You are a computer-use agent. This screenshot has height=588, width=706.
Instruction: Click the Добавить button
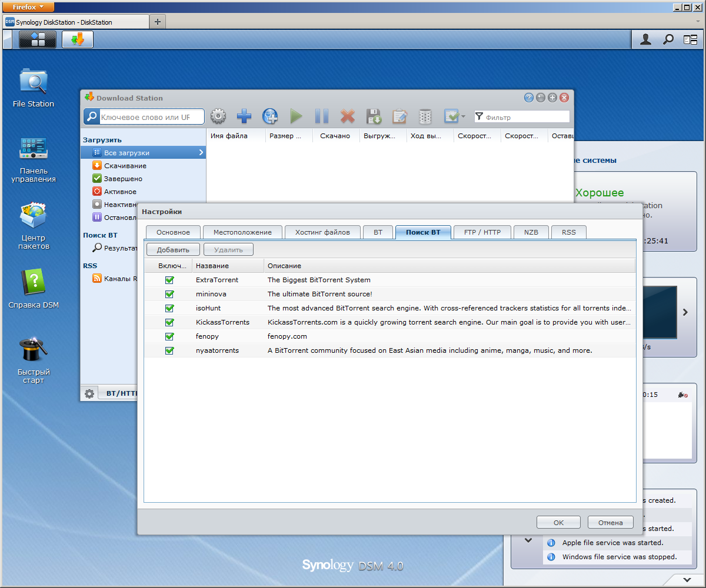[x=173, y=249]
